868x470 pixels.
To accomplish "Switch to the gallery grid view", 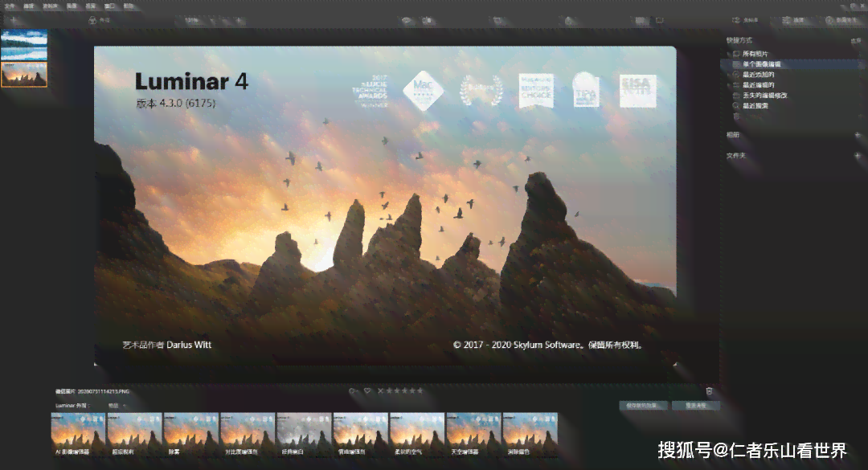I will (640, 20).
